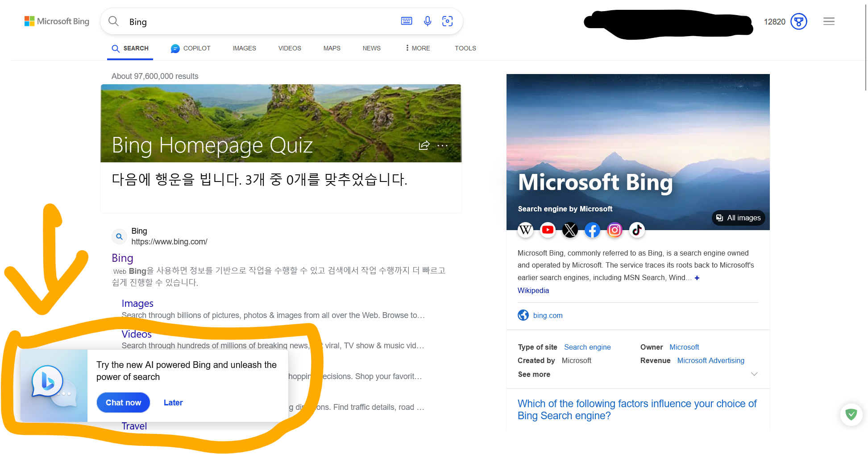Click the Chat now button
The image size is (868, 454).
tap(123, 402)
